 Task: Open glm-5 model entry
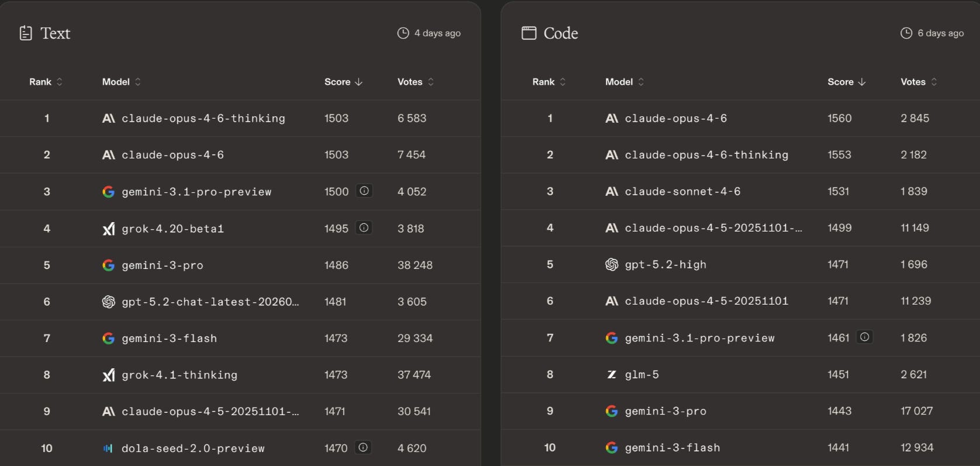642,375
